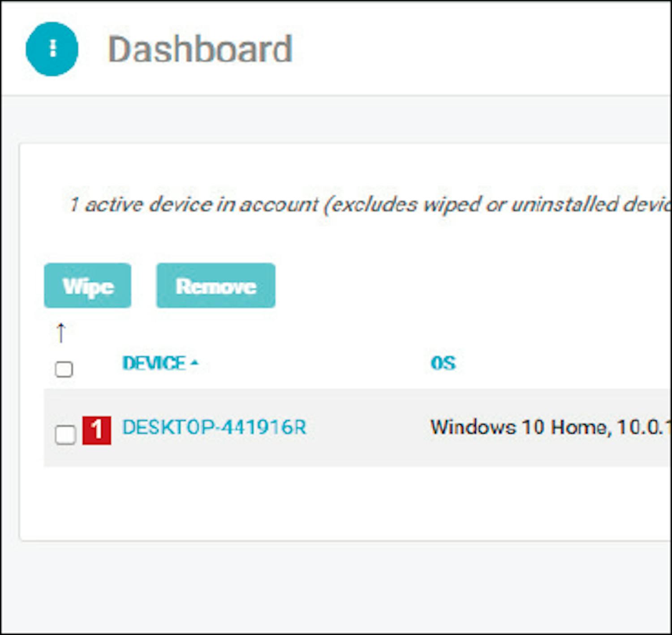Open the DESKTOP-441916R device link
This screenshot has height=635, width=672.
coord(214,427)
